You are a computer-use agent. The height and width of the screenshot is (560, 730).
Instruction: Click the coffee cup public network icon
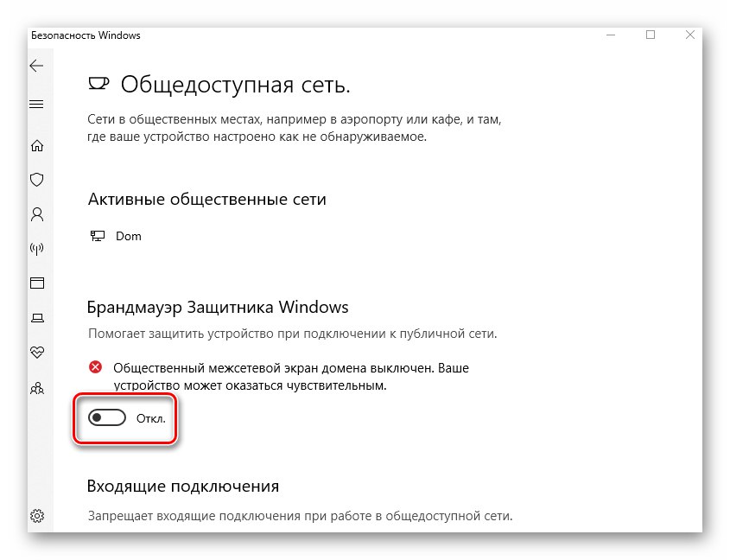tap(98, 84)
